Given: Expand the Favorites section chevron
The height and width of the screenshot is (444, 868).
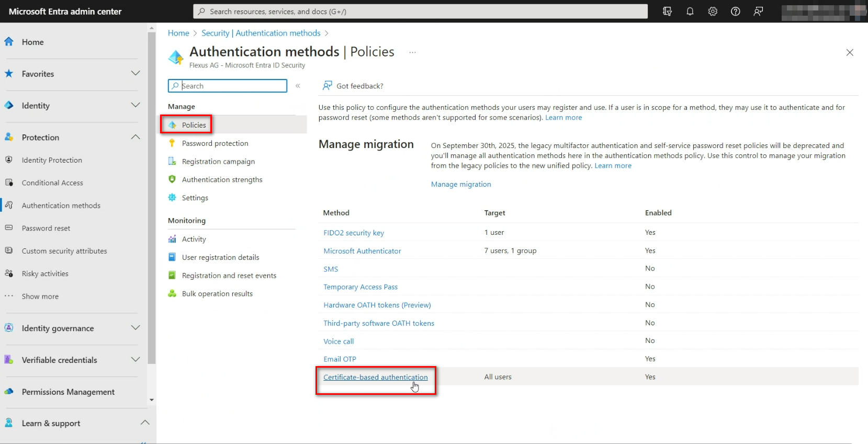Looking at the screenshot, I should (136, 73).
